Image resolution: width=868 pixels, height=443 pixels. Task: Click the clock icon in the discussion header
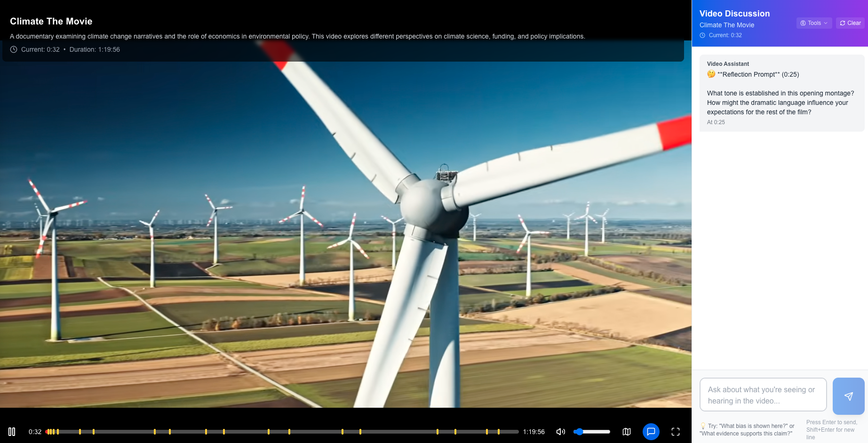(x=702, y=35)
